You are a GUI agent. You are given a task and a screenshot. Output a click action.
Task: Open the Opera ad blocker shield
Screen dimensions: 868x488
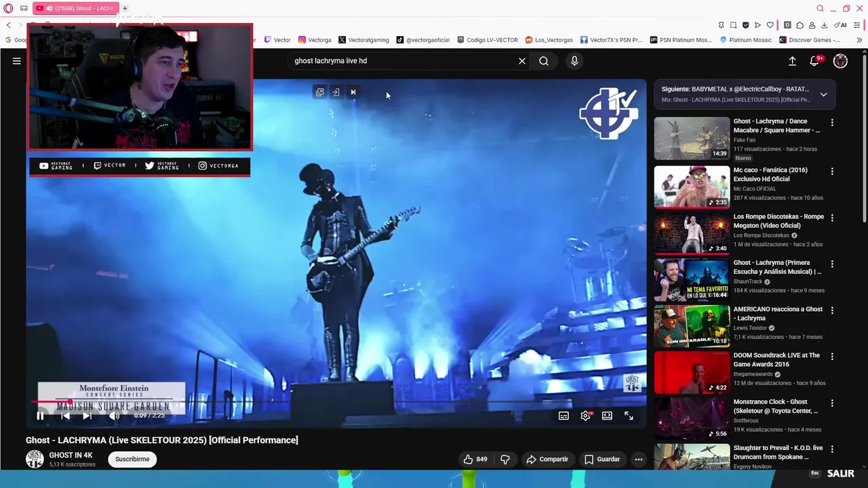(745, 25)
